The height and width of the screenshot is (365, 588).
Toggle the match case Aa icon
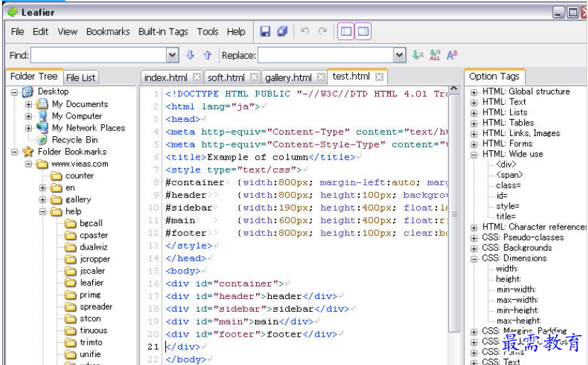coord(452,55)
